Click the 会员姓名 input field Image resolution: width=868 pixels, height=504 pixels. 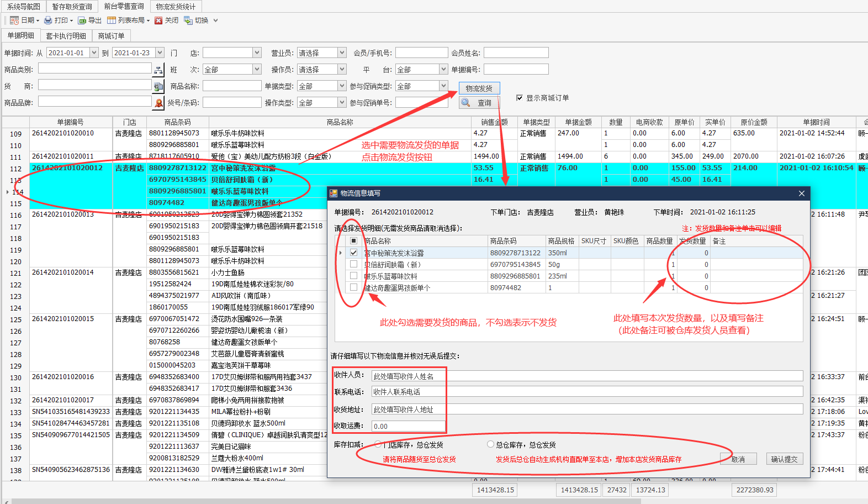point(516,53)
